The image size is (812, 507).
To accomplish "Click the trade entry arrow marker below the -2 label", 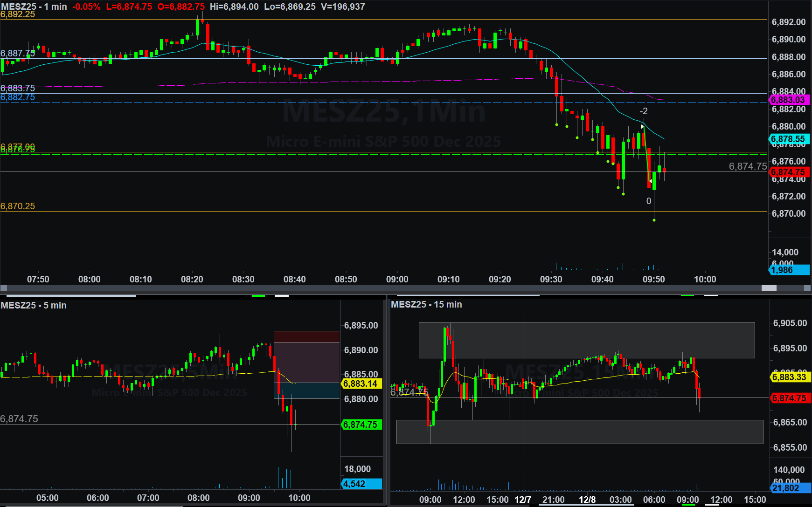I will pos(642,126).
